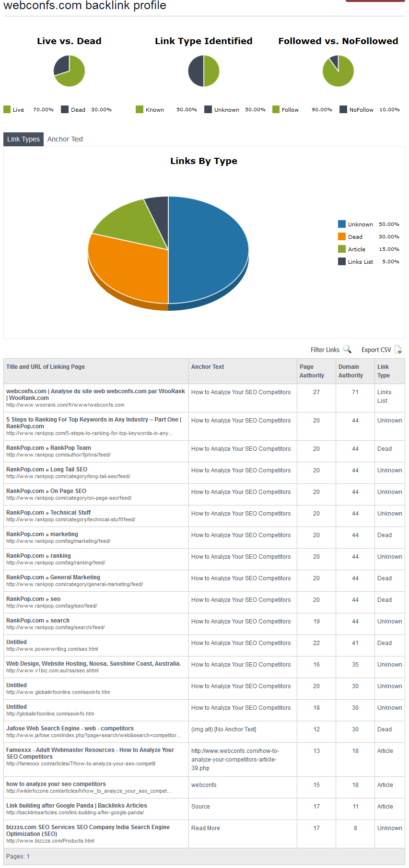409x868 pixels.
Task: Open how to analyze your seo competitors link
Action: 56,784
